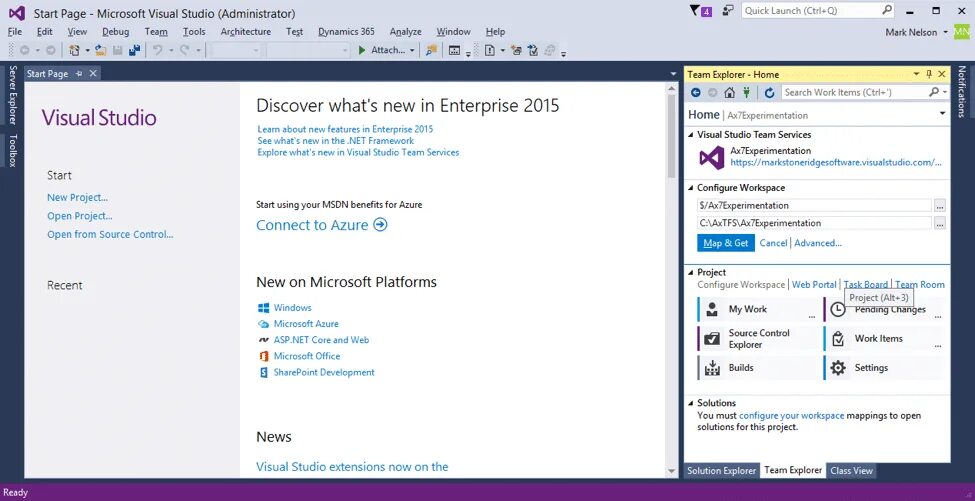The image size is (975, 501).
Task: Open the open-documents list dropdown arrow
Action: pyautogui.click(x=673, y=74)
